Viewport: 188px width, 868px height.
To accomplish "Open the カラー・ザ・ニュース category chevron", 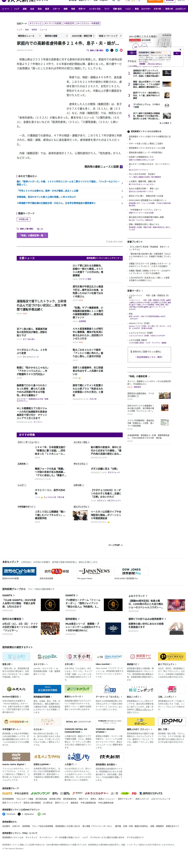I will (39, 442).
